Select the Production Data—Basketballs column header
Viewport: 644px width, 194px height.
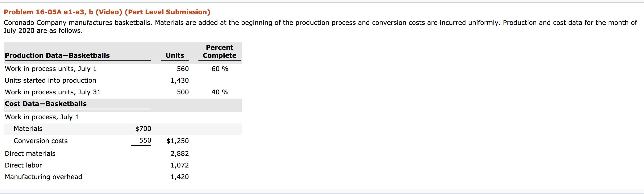[x=57, y=55]
